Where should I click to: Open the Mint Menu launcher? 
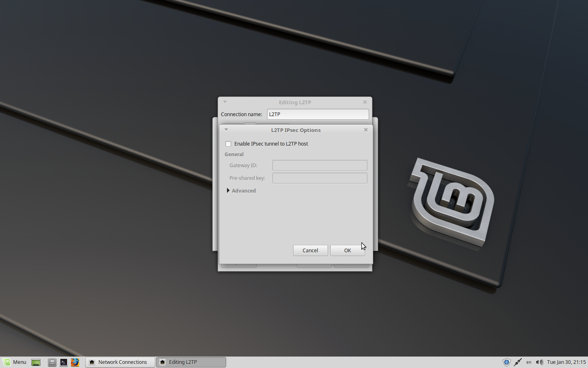click(15, 362)
